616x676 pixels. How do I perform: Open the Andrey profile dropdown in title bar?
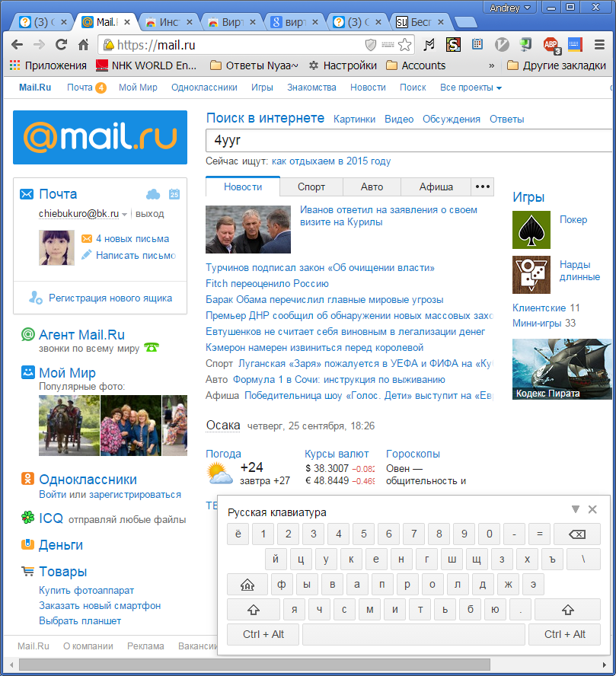(510, 8)
